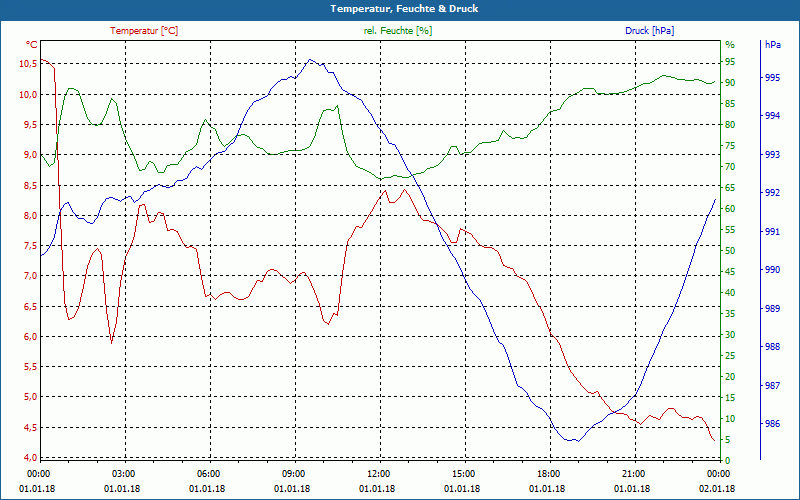Screen dimensions: 800x500
Task: Click the °C unit label on the temperature axis
Action: click(32, 45)
